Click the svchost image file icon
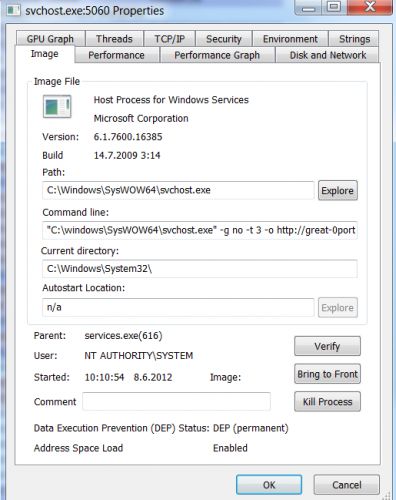The height and width of the screenshot is (500, 396). [x=57, y=107]
